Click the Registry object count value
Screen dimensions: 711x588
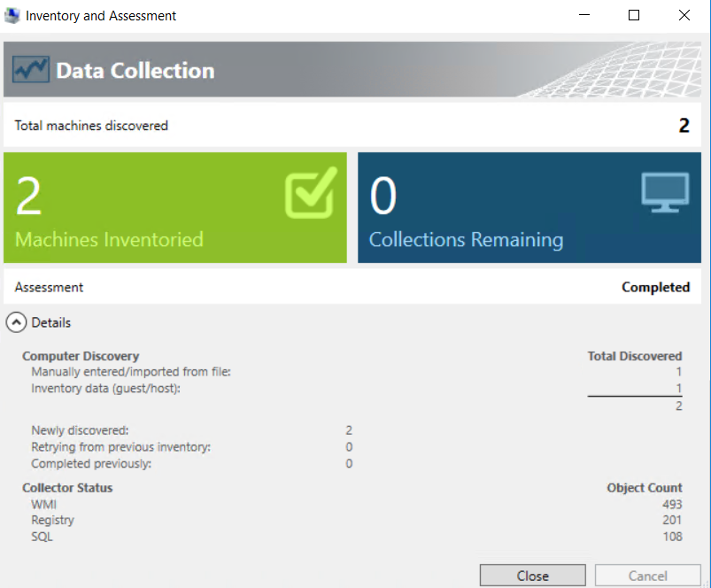tap(671, 520)
